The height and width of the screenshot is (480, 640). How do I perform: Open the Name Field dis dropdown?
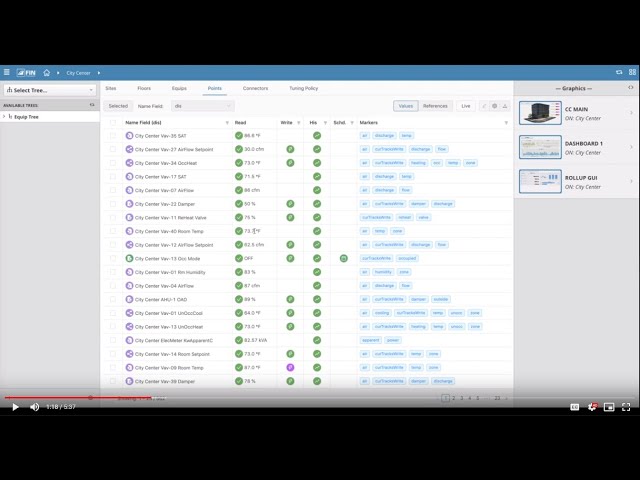click(x=202, y=106)
